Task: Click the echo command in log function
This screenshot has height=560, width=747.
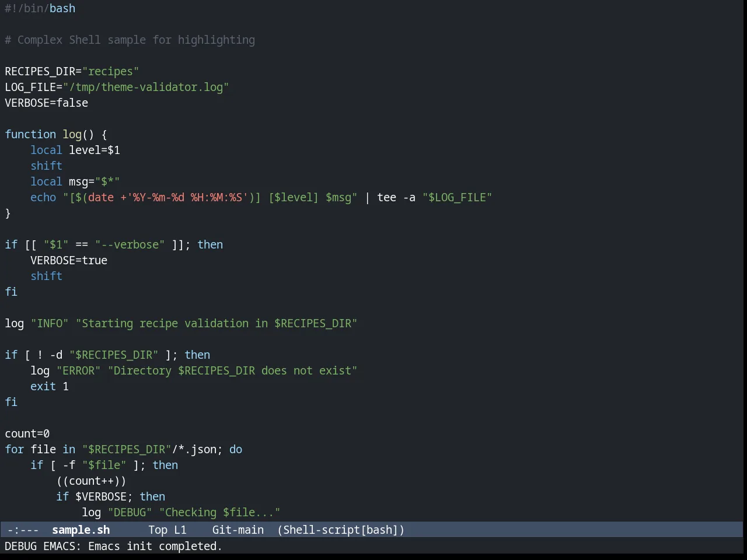Action: (43, 197)
